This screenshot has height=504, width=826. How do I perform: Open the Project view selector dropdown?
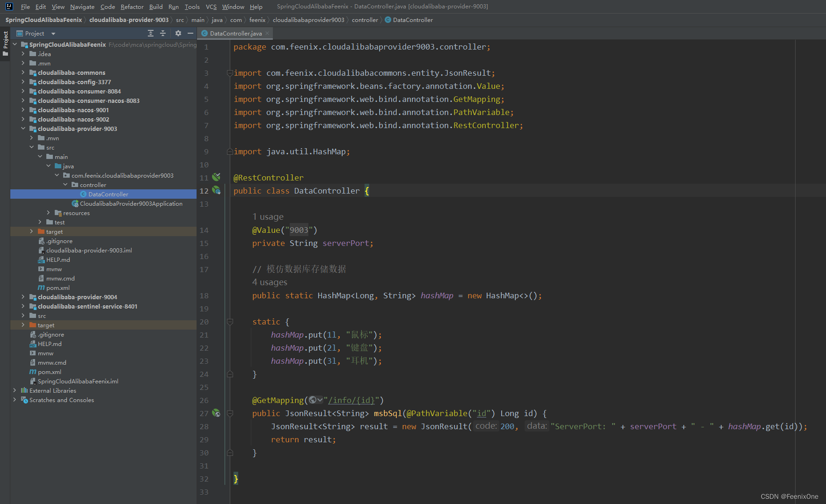pyautogui.click(x=53, y=34)
